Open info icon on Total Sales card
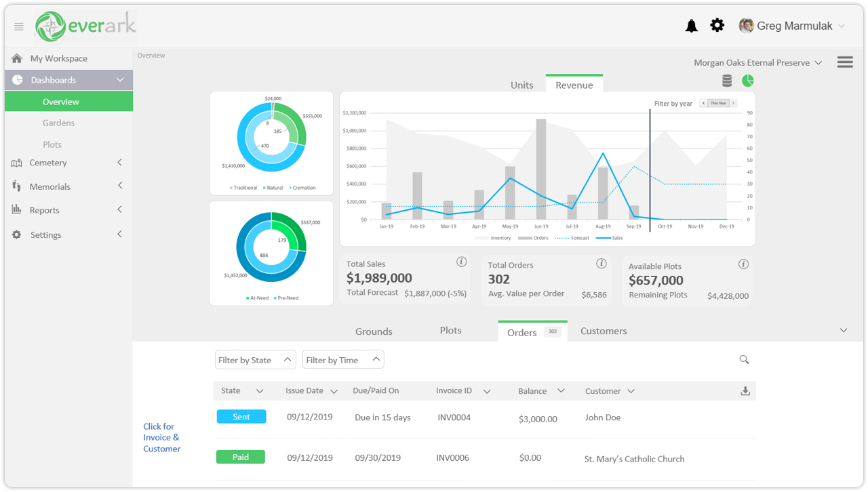This screenshot has height=492, width=868. (x=461, y=262)
